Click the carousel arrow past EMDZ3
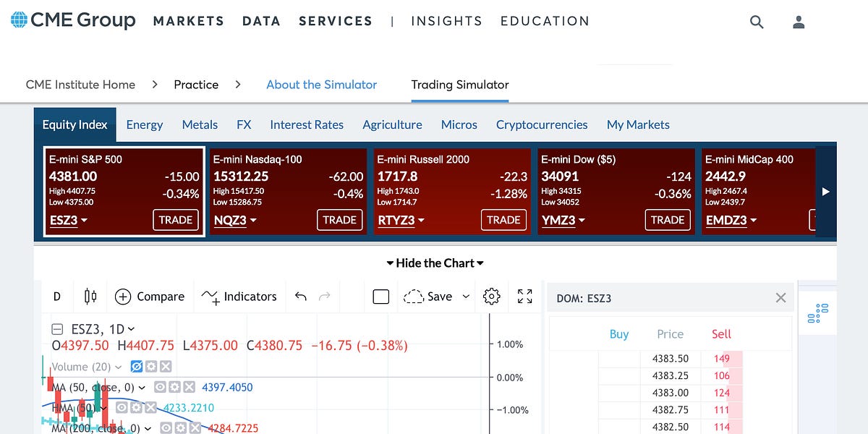Viewport: 868px width, 434px height. (826, 191)
